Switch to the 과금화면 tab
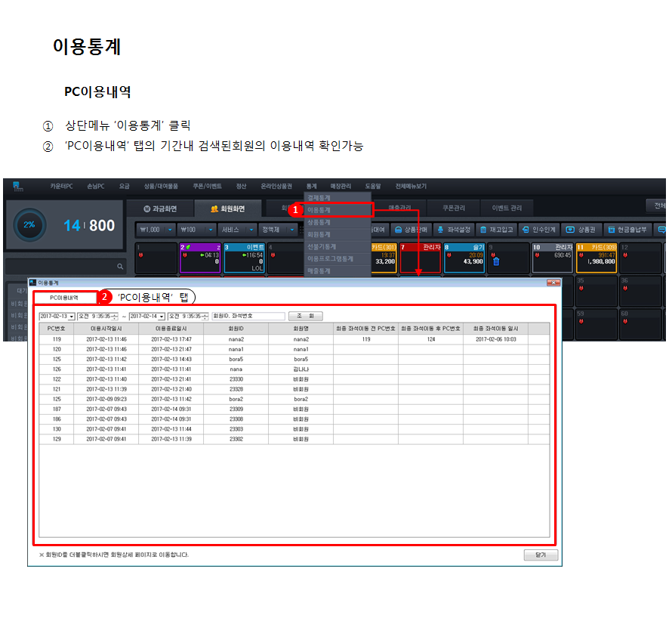 click(x=160, y=209)
